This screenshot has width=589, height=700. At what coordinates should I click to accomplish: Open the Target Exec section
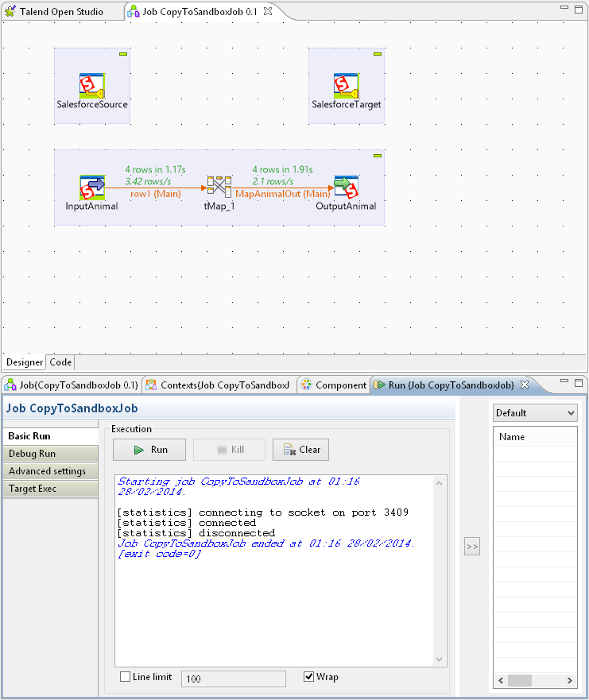pos(50,489)
